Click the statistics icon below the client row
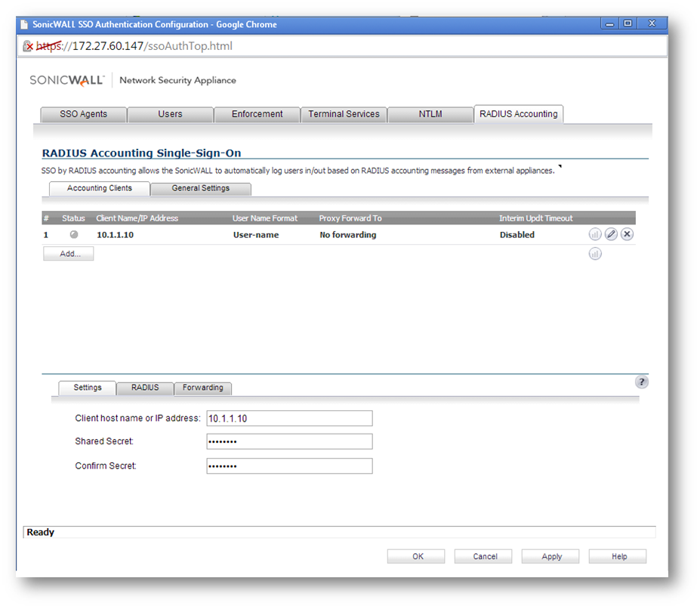 click(595, 254)
